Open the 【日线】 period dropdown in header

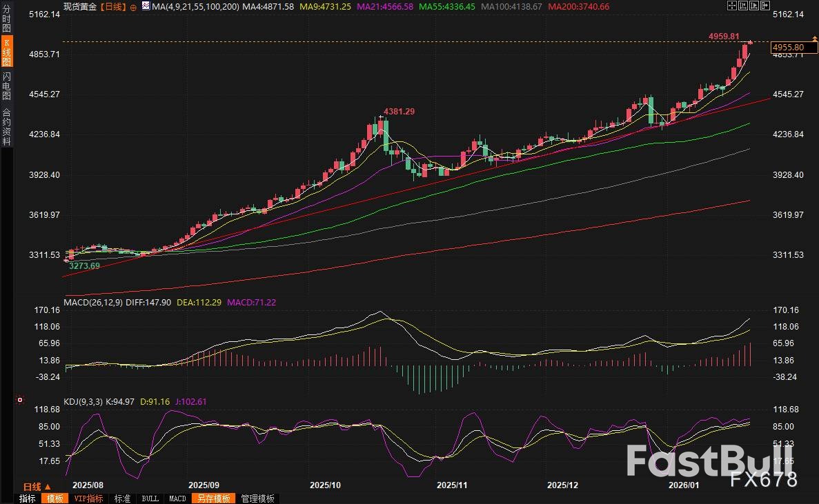[113, 6]
